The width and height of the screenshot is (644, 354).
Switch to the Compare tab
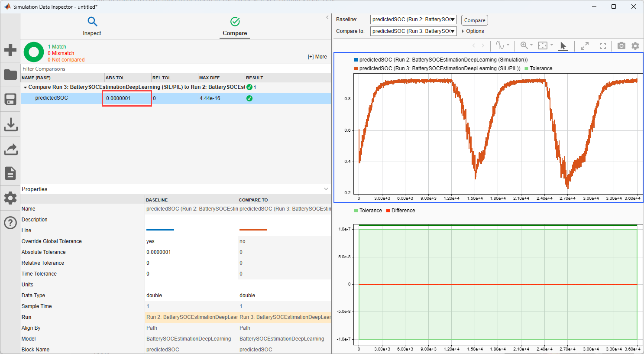[234, 26]
